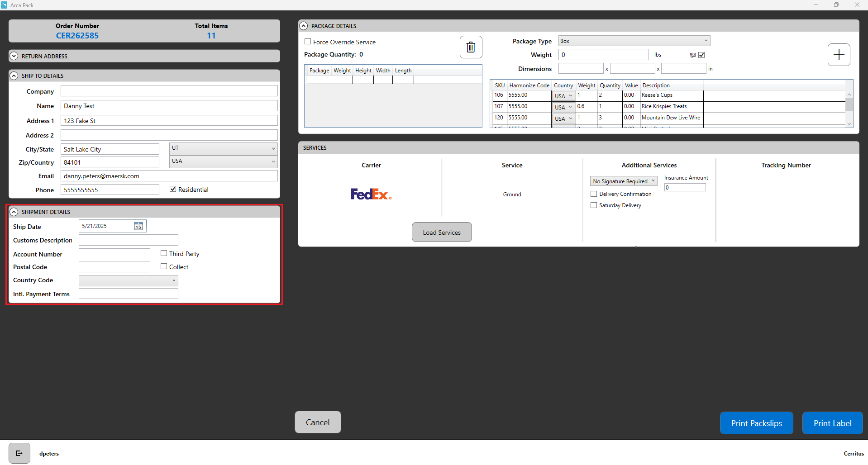Open the Package Type dropdown
Image resolution: width=868 pixels, height=465 pixels.
pyautogui.click(x=634, y=41)
